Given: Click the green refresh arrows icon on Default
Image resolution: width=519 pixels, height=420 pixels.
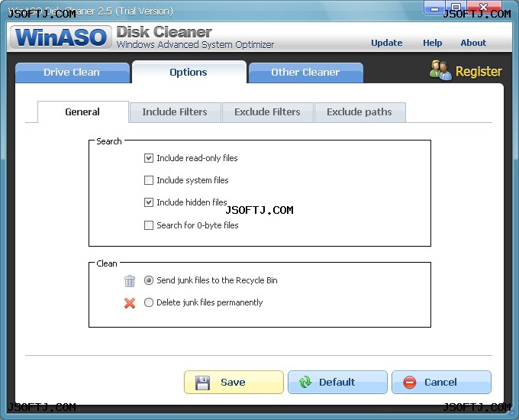Looking at the screenshot, I should coord(305,382).
